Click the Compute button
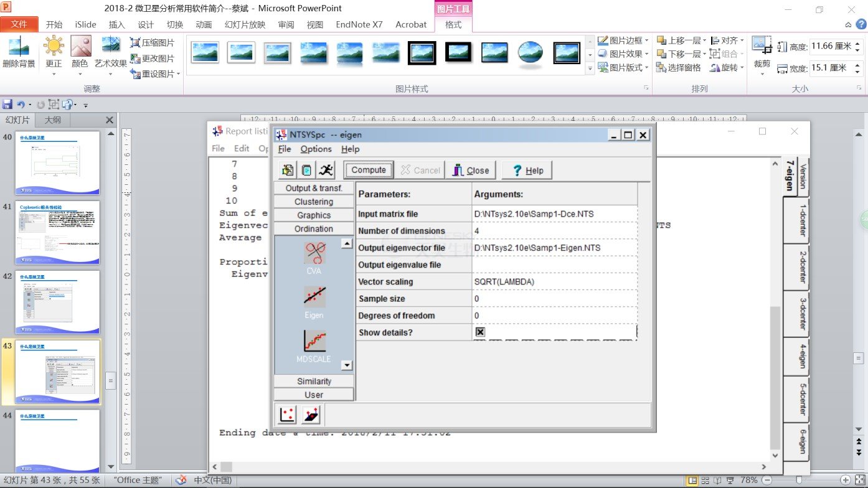The width and height of the screenshot is (868, 488). pos(369,169)
